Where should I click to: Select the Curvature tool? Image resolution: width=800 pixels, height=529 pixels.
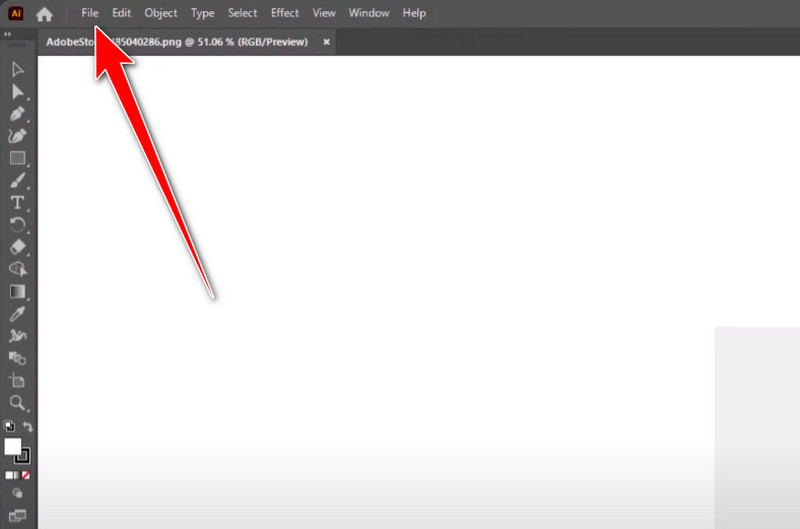pos(17,136)
